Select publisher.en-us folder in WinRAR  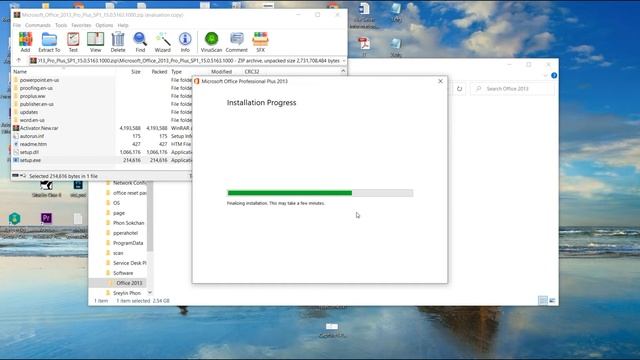36,104
